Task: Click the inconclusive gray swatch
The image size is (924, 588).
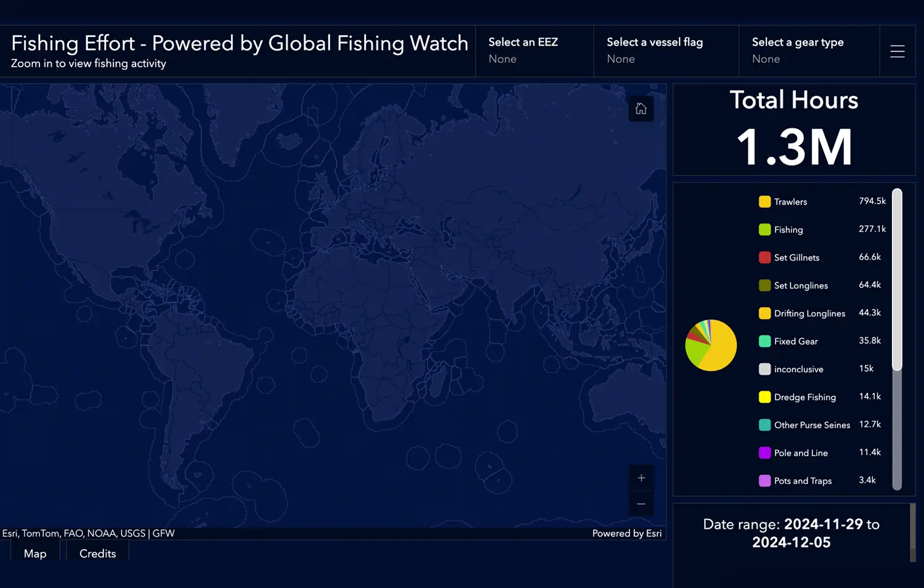Action: pos(764,369)
